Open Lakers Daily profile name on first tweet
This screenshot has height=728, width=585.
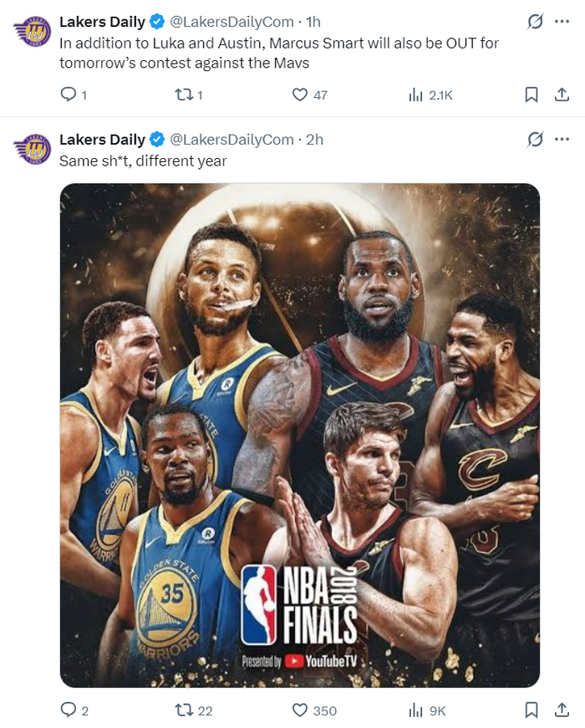click(x=102, y=22)
